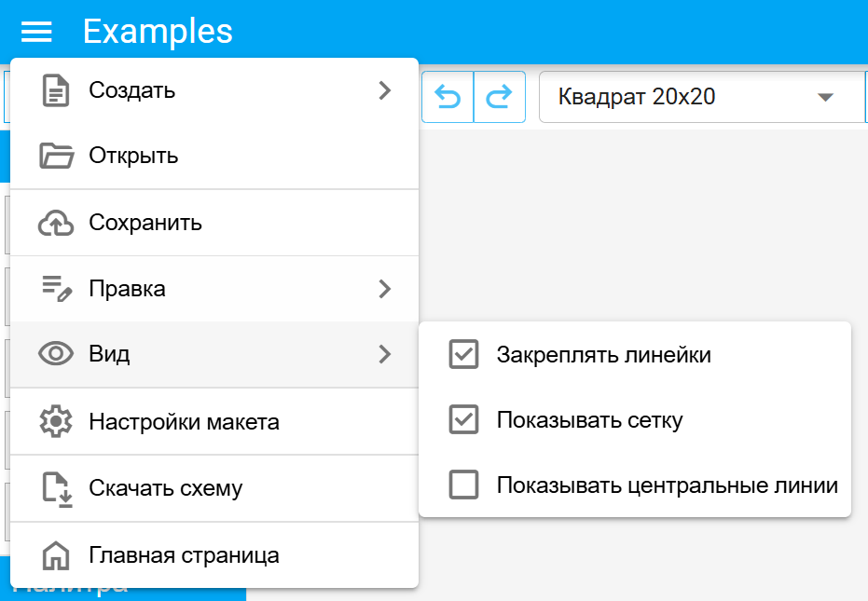868x601 pixels.
Task: Open the hamburger menu
Action: 35,31
